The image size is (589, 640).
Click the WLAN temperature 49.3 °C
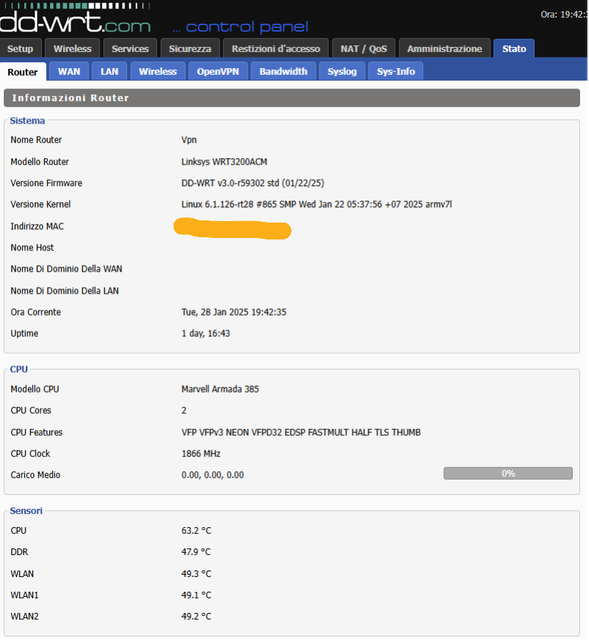(196, 574)
